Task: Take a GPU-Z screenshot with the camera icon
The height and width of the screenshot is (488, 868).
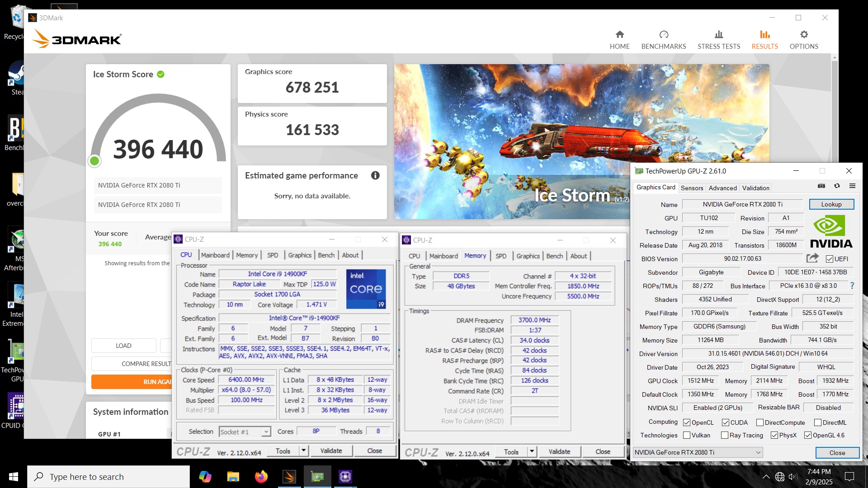Action: 821,186
